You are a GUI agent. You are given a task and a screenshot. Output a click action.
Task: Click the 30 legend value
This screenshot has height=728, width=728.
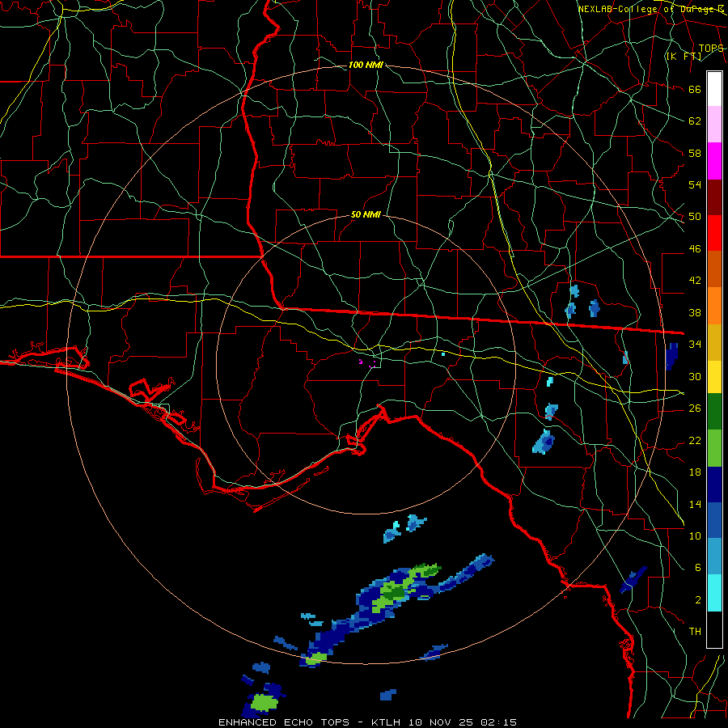695,376
